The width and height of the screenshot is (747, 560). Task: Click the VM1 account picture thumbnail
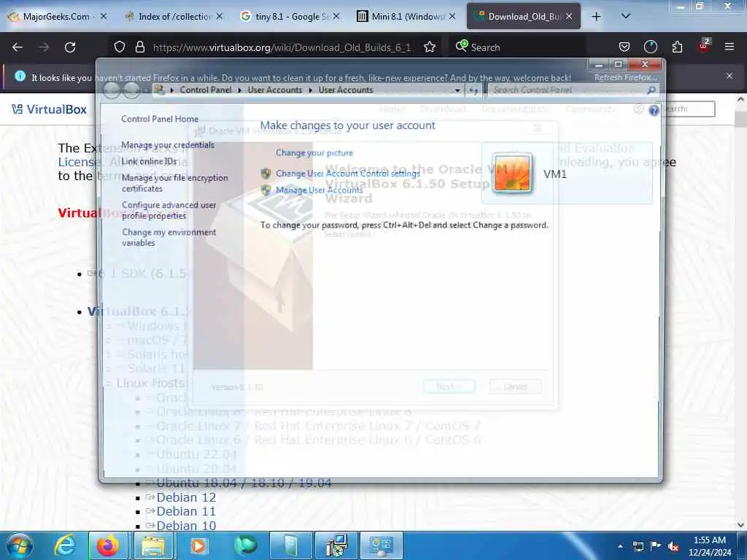pyautogui.click(x=512, y=174)
